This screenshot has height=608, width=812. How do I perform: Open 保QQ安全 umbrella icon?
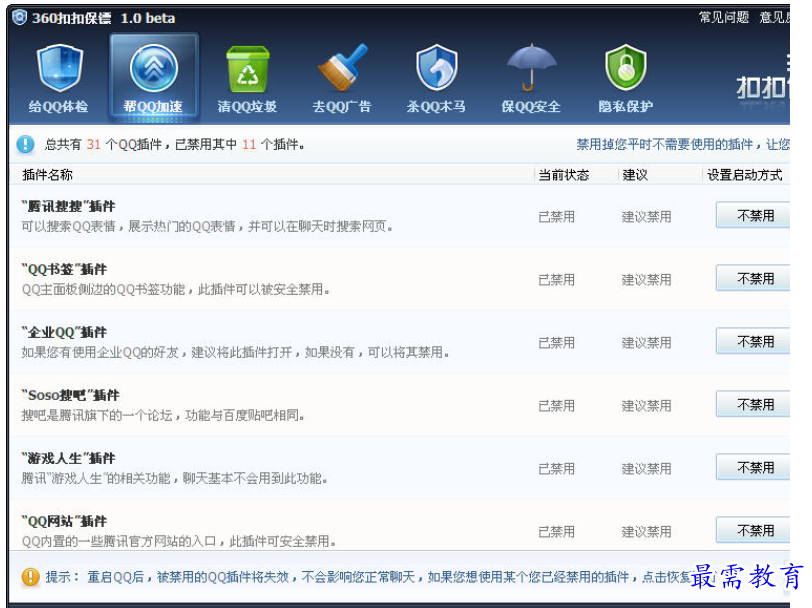pyautogui.click(x=531, y=68)
